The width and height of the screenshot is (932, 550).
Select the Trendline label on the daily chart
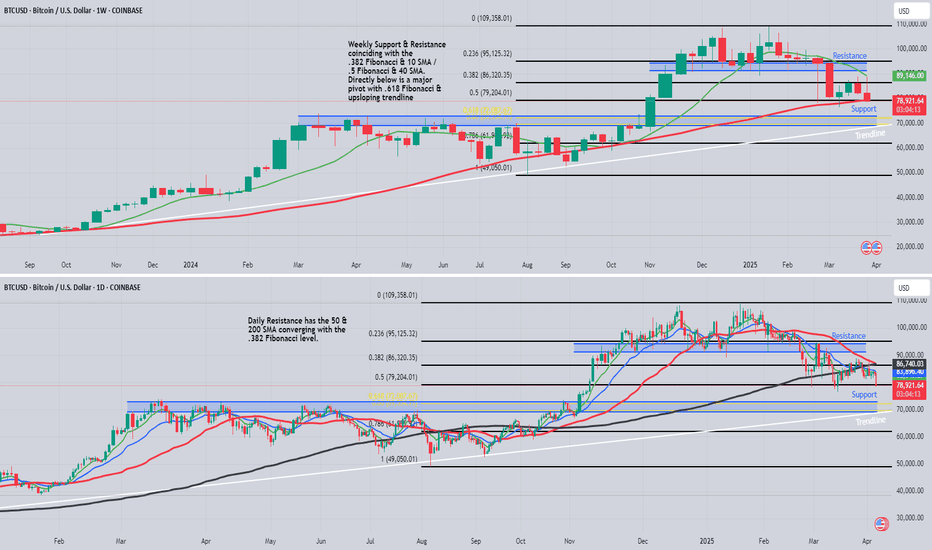[x=871, y=421]
